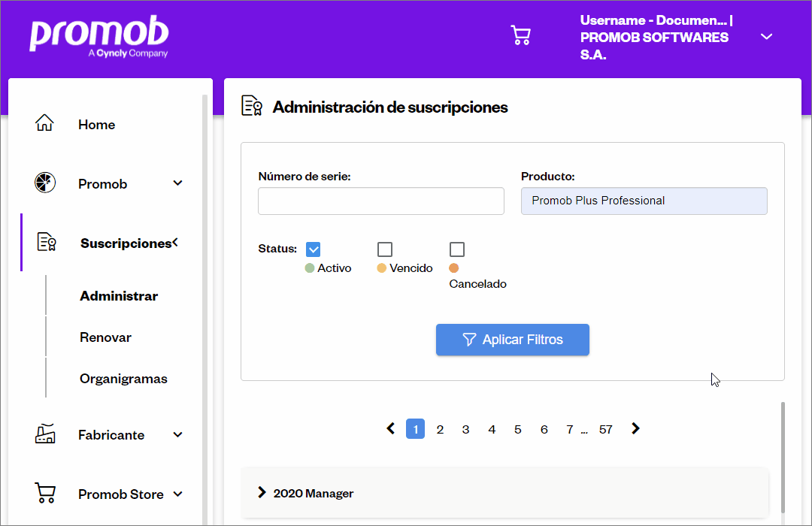Click the Fabricante factory icon
The width and height of the screenshot is (812, 526).
point(45,434)
